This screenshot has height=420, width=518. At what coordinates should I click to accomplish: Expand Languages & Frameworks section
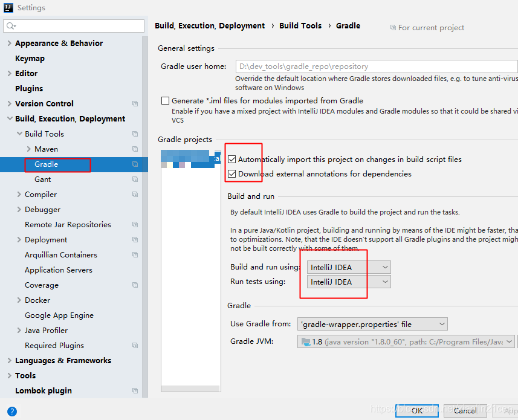pyautogui.click(x=9, y=361)
